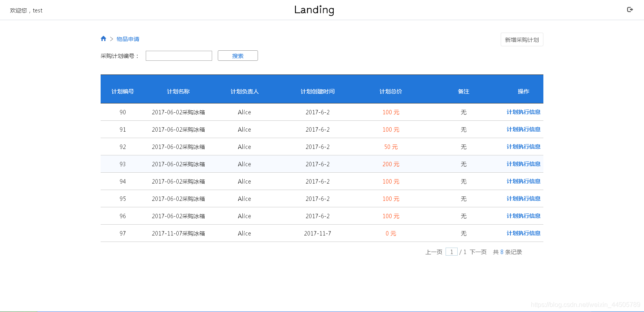Click 无 remark in row 96

[464, 216]
